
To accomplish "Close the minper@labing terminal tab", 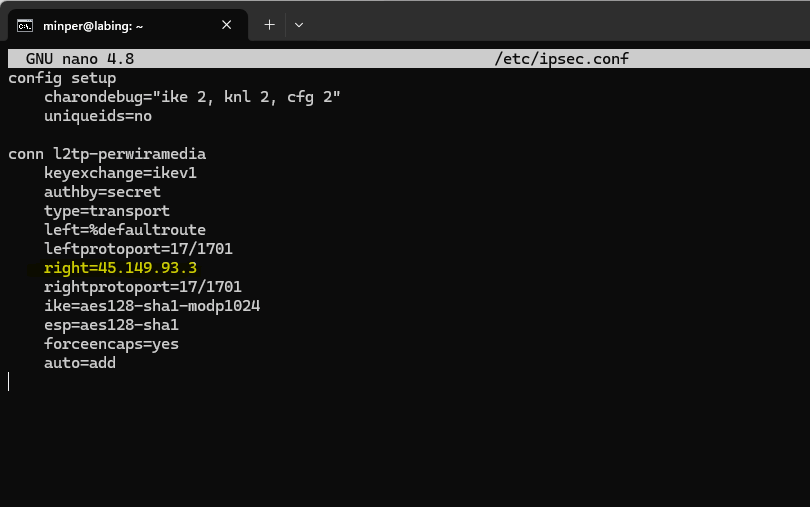I will (226, 25).
